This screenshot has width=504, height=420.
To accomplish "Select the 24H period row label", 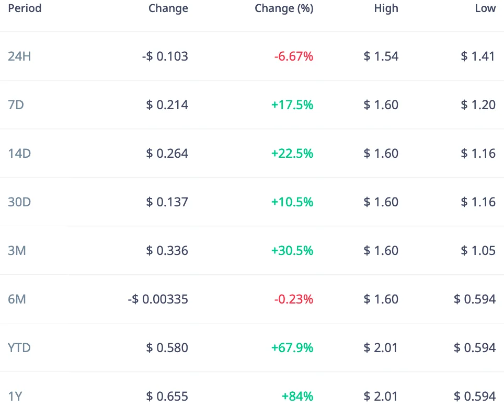I will click(19, 56).
